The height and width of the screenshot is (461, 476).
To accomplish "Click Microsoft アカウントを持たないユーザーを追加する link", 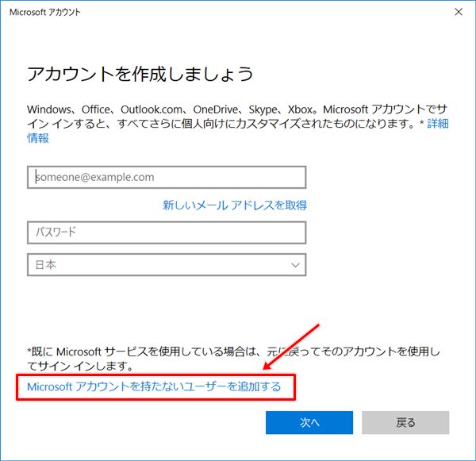I will tap(154, 386).
